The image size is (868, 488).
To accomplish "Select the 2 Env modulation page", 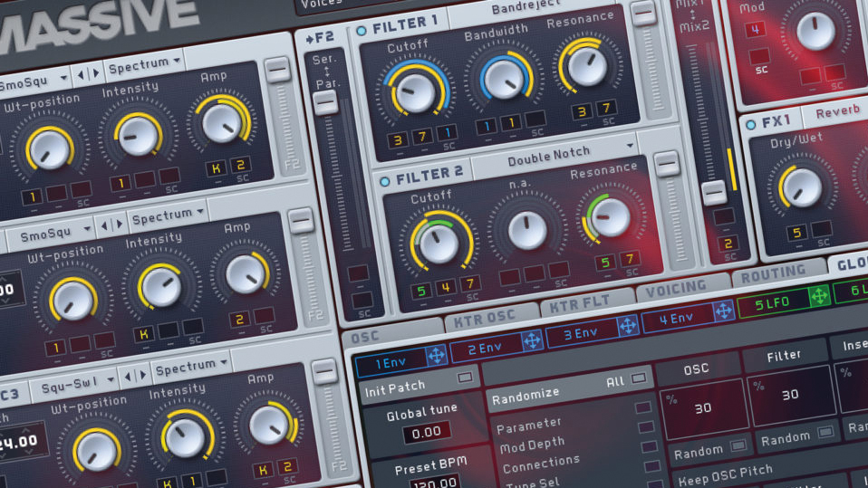I will tap(486, 348).
